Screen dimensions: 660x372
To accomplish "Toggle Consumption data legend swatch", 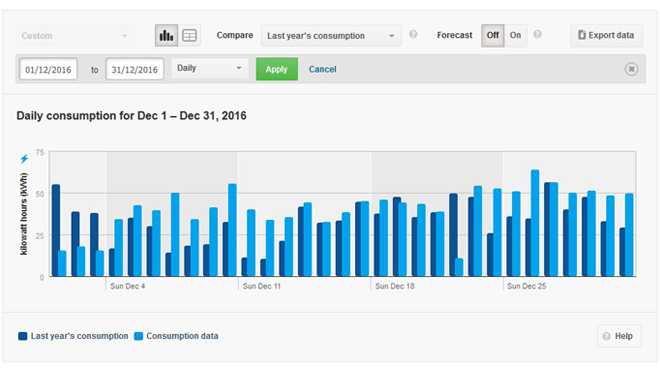I will point(138,336).
